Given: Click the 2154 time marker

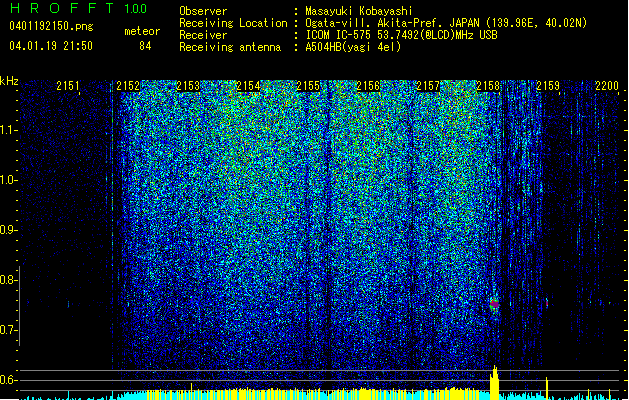Looking at the screenshot, I should [x=248, y=86].
